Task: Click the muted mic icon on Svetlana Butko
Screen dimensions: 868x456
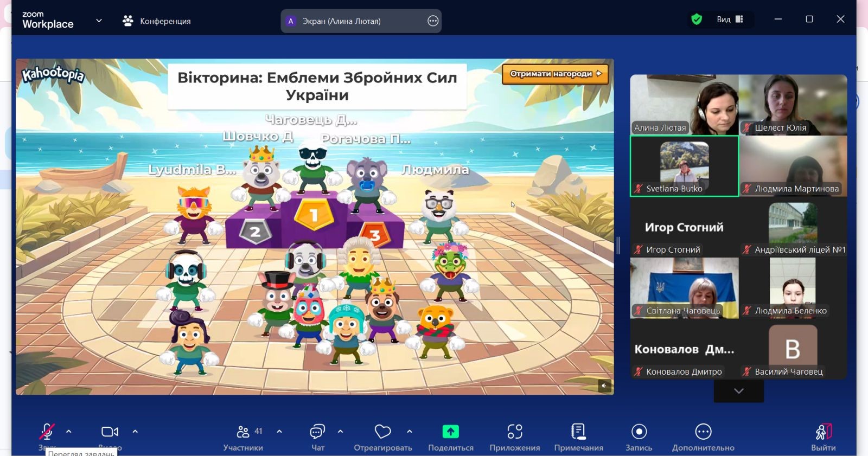Action: coord(639,189)
